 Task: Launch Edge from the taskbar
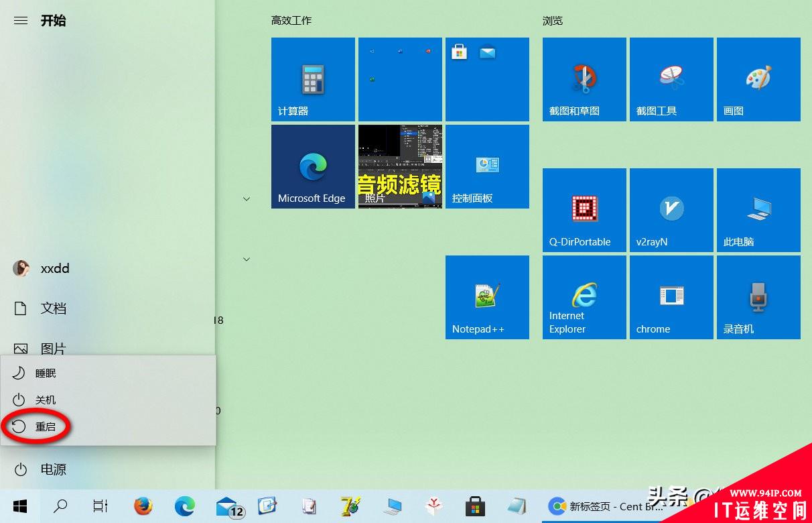click(x=184, y=506)
